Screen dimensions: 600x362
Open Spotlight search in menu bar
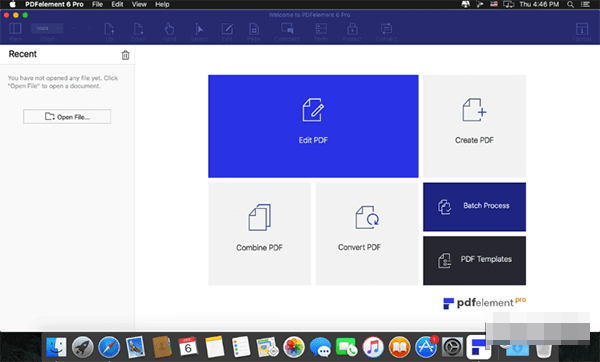click(570, 5)
